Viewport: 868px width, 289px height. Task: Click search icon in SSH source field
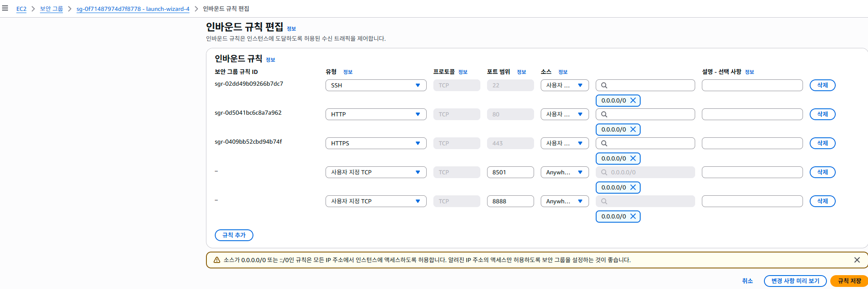(x=604, y=85)
